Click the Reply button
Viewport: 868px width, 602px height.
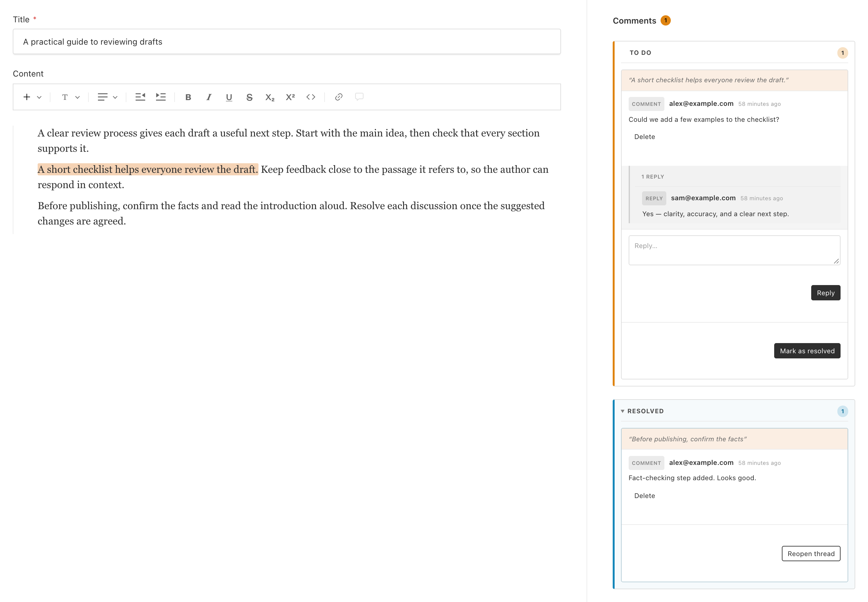[x=825, y=293]
